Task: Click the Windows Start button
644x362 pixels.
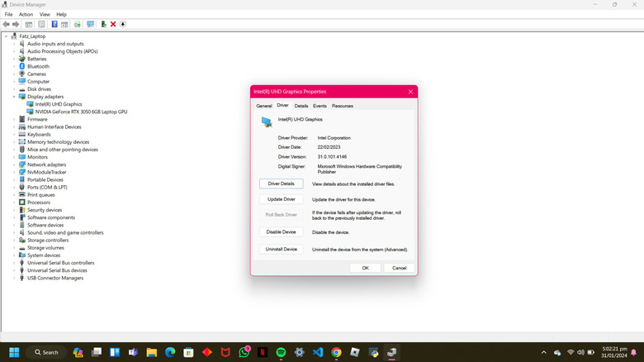Action: pos(14,352)
